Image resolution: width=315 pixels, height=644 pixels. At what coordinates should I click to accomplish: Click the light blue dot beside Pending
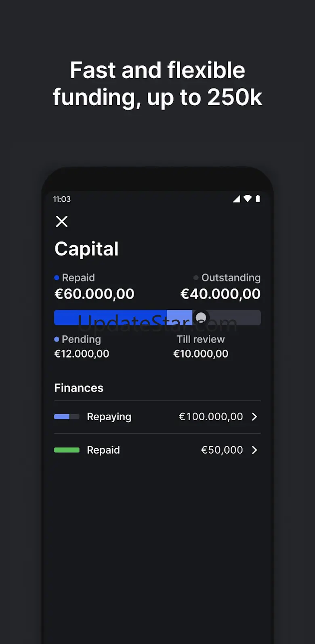pos(57,340)
